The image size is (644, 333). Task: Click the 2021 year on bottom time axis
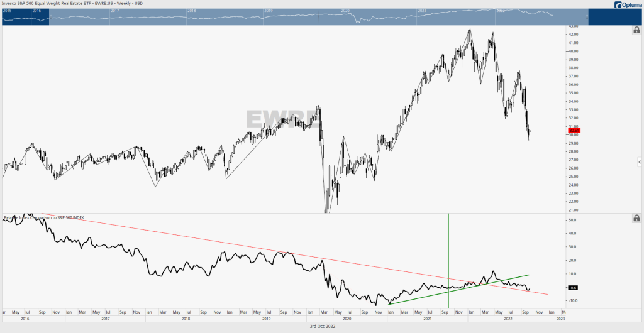(x=427, y=319)
